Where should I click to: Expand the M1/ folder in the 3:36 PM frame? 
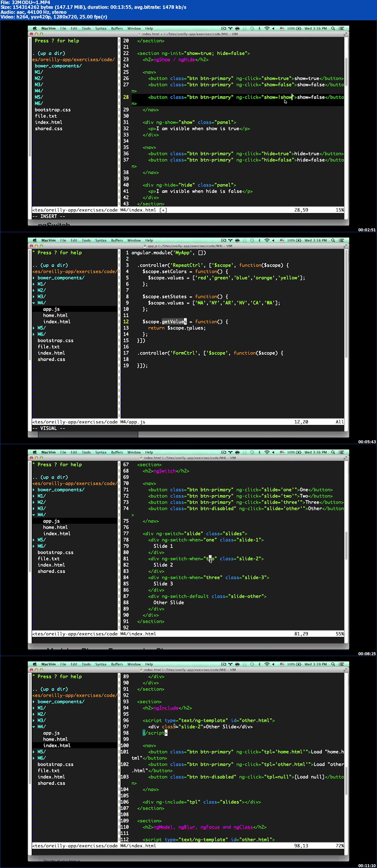tap(34, 496)
